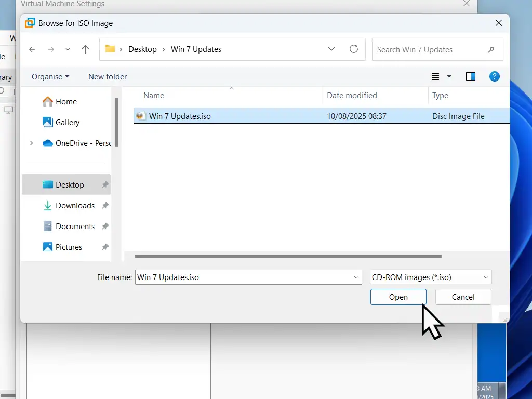Select the Win 7 Updates.iso file
This screenshot has height=399, width=532.
tap(180, 116)
